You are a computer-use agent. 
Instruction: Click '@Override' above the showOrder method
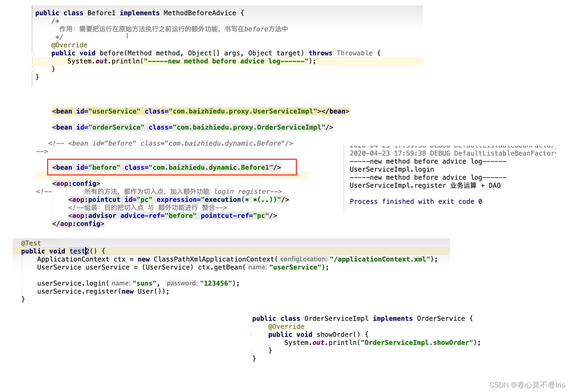tap(286, 327)
